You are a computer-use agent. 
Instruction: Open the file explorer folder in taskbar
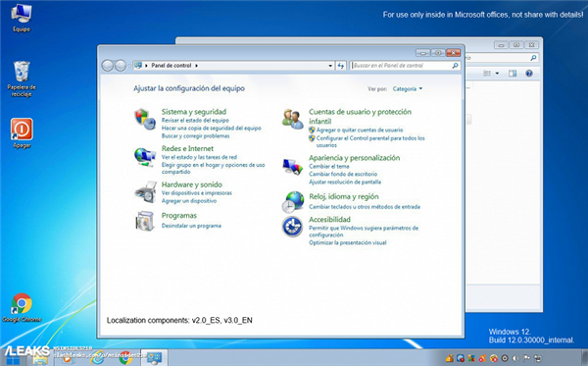pyautogui.click(x=40, y=358)
